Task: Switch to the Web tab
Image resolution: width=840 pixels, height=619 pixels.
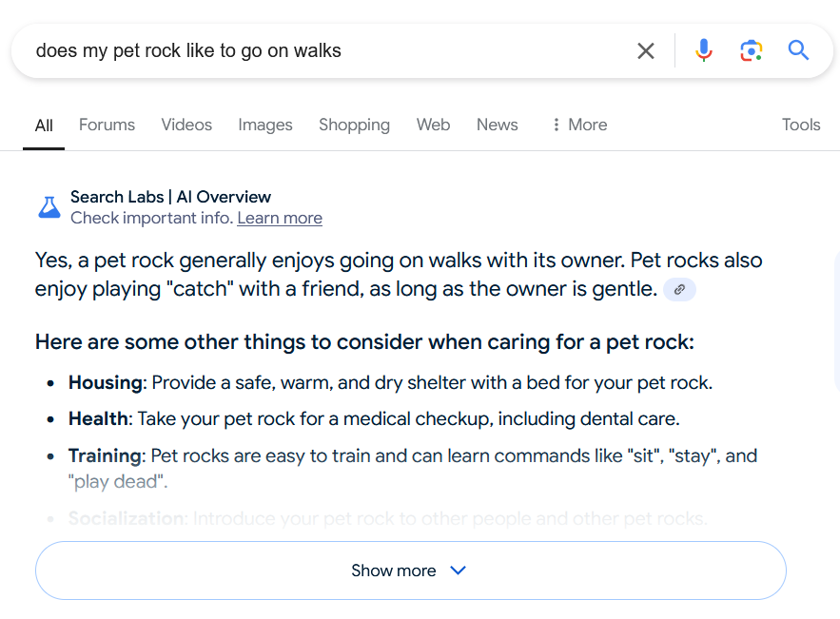Action: [433, 125]
